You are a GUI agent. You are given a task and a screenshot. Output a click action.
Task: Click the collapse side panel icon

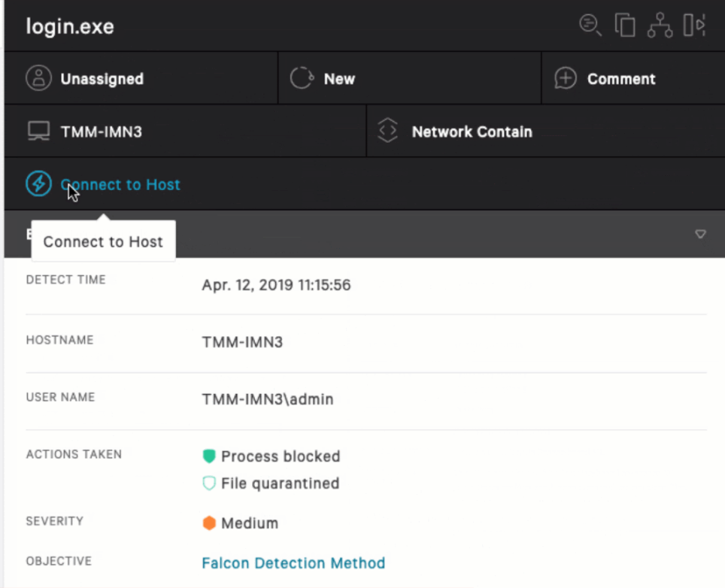point(693,26)
